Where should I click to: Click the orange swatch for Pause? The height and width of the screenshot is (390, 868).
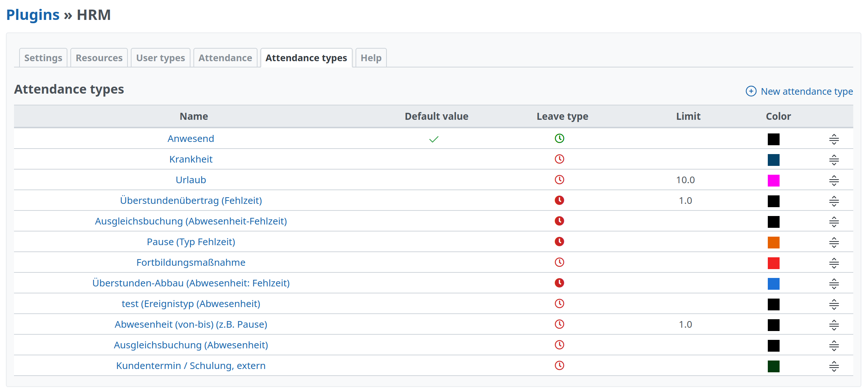click(773, 243)
